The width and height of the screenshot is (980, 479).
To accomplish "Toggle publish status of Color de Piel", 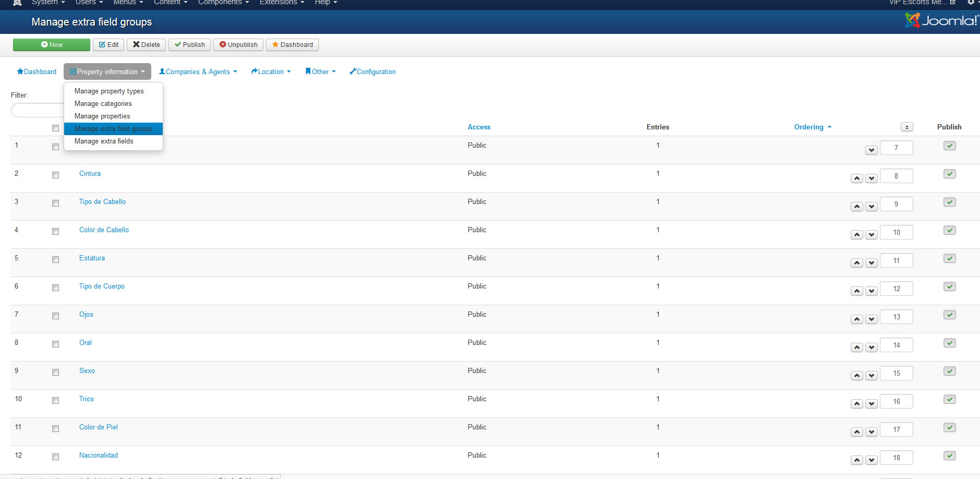I will pos(950,427).
